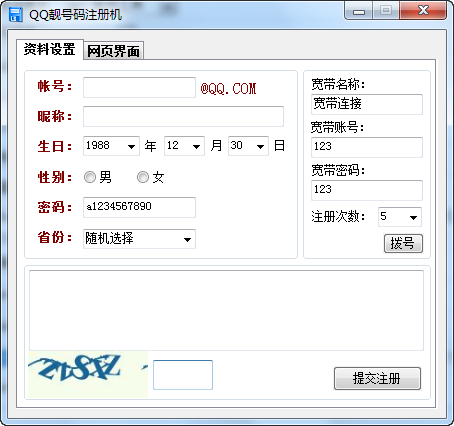
Task: Click the 注册次数 label
Action: 338,217
